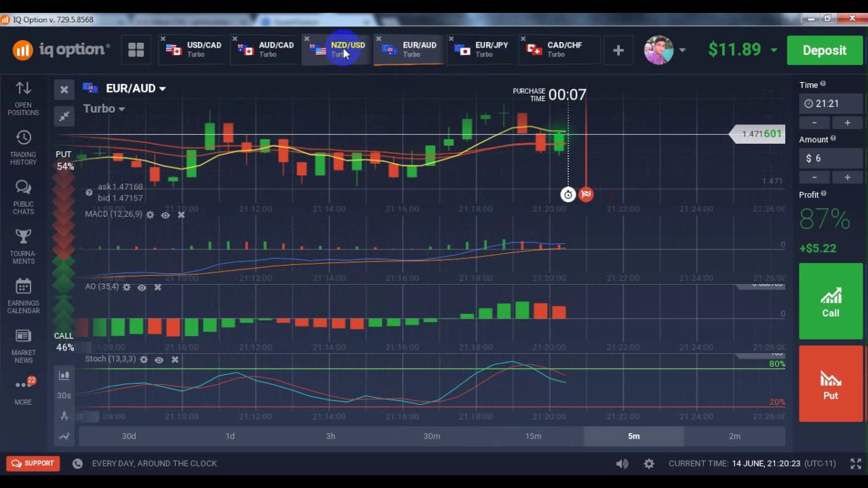Add a new asset tab with plus
The height and width of the screenshot is (488, 868).
(618, 50)
